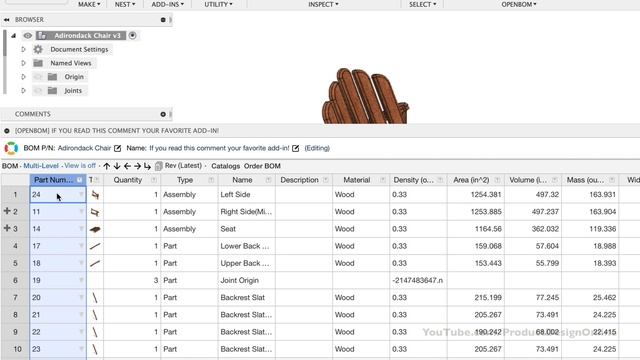Click Left Side thumbnail image
Screen dimensions: 640x360
(x=95, y=195)
